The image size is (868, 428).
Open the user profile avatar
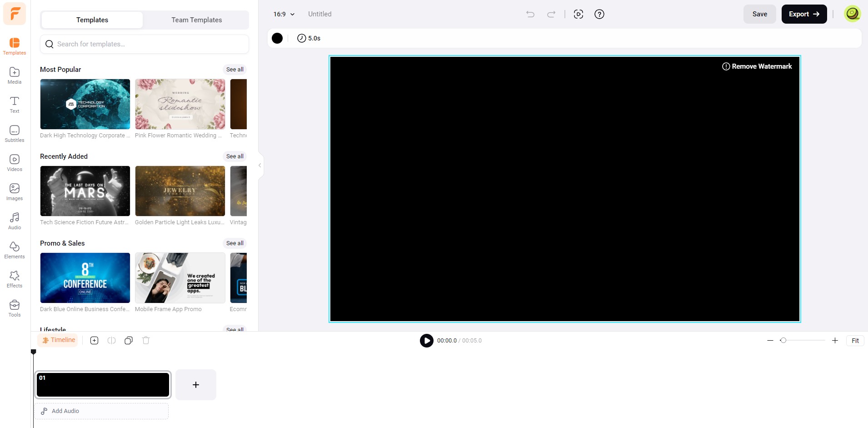(853, 14)
